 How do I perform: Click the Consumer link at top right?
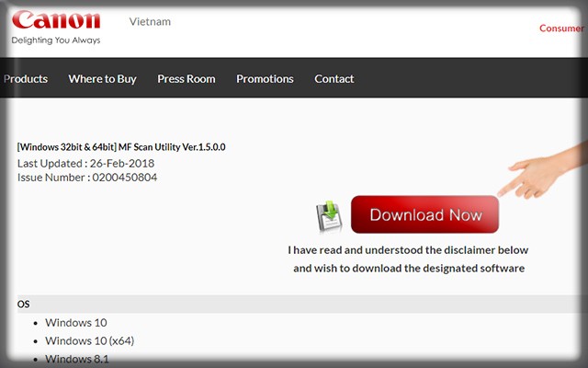[561, 29]
